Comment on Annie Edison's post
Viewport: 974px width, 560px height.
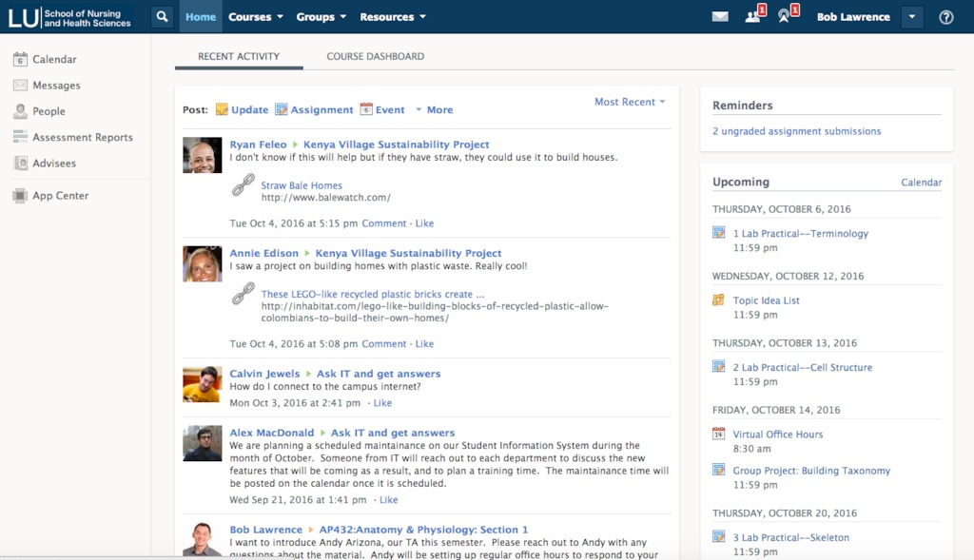[x=384, y=344]
